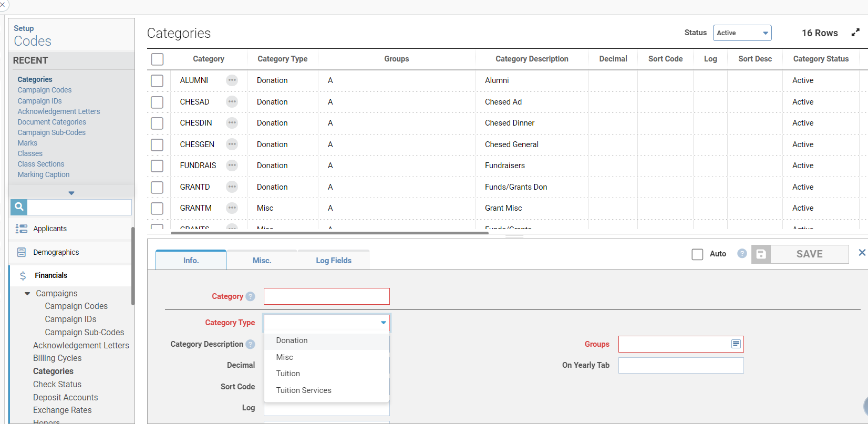Open the Status filter dropdown
868x424 pixels.
coord(742,33)
